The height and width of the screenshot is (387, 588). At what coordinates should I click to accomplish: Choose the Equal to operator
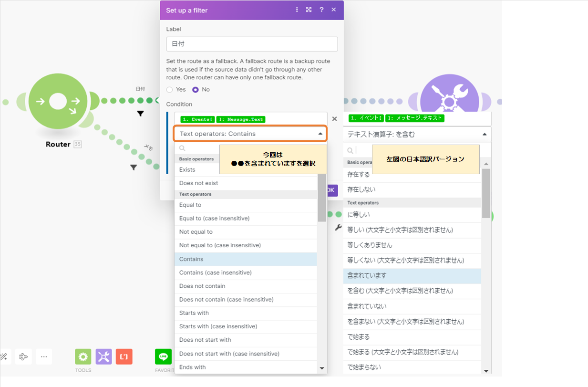tap(246, 205)
